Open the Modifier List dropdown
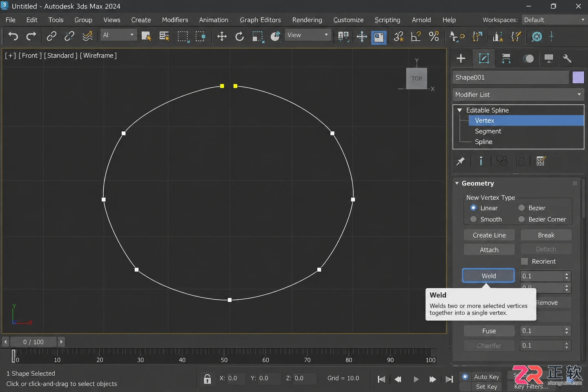Viewport: 588px width, 392px height. click(x=518, y=95)
